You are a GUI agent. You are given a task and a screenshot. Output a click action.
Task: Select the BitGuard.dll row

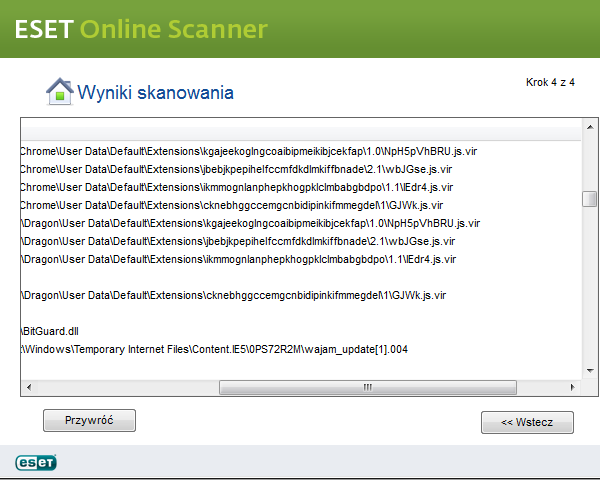(302, 331)
